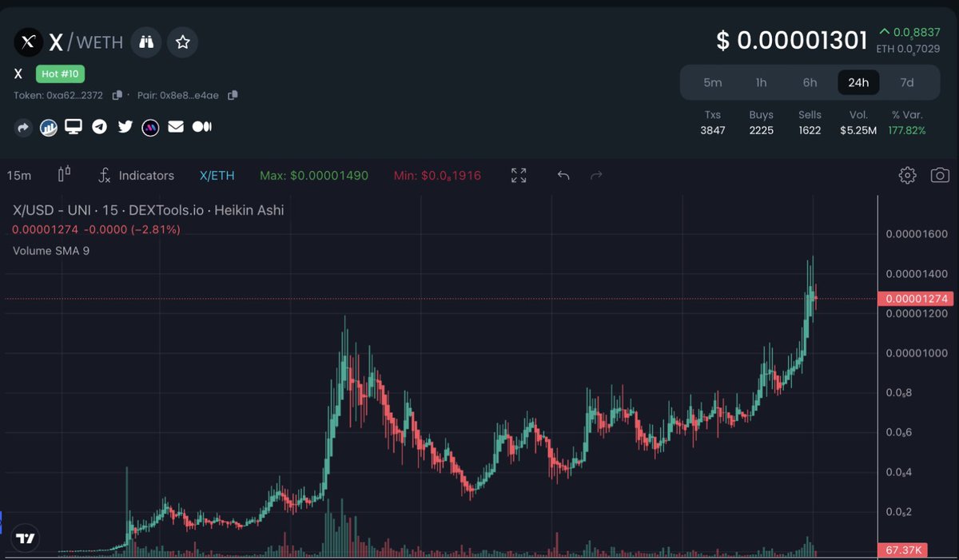Click the Sells value 1622
Screen dimensions: 959x560
810,130
